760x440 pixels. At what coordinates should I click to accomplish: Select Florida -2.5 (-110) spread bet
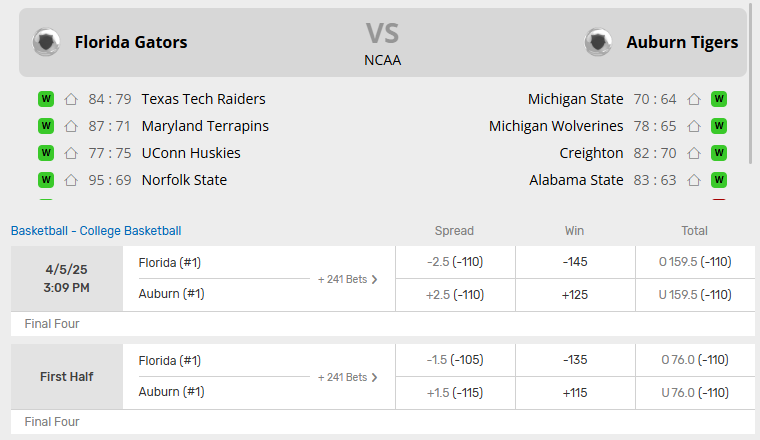[454, 262]
